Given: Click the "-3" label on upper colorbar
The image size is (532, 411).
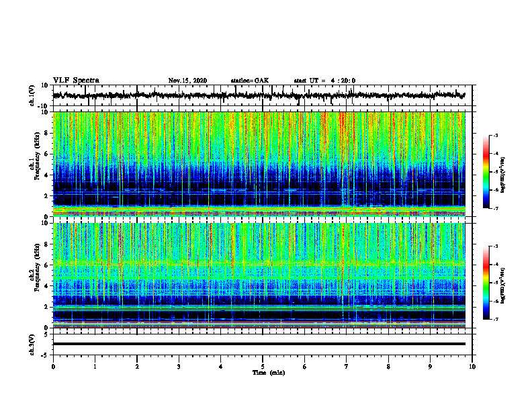Looking at the screenshot, I should point(495,135).
